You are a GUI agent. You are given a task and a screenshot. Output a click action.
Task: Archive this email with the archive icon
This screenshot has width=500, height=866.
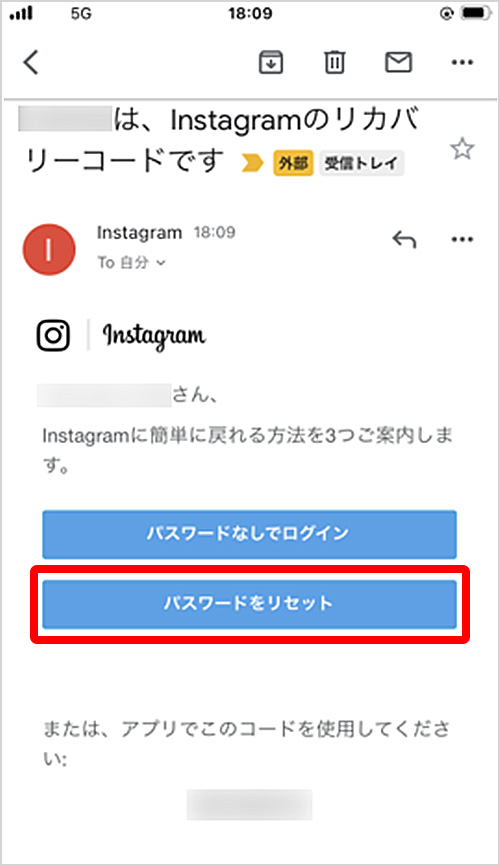(271, 62)
